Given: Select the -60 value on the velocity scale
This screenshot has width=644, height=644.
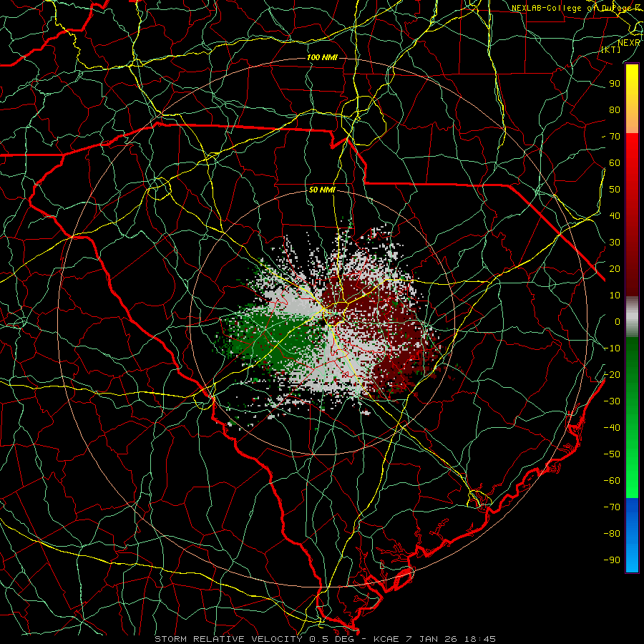Looking at the screenshot, I should (x=612, y=481).
